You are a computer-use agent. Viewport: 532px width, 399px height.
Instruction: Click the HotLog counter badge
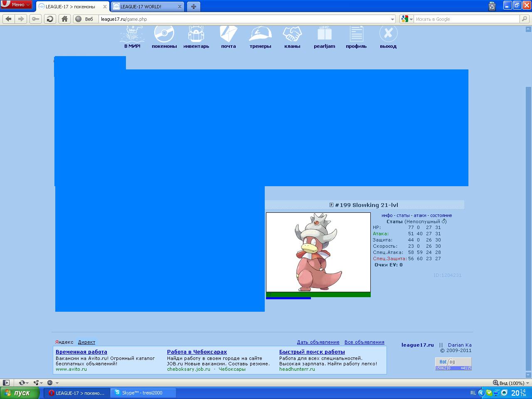(x=453, y=364)
